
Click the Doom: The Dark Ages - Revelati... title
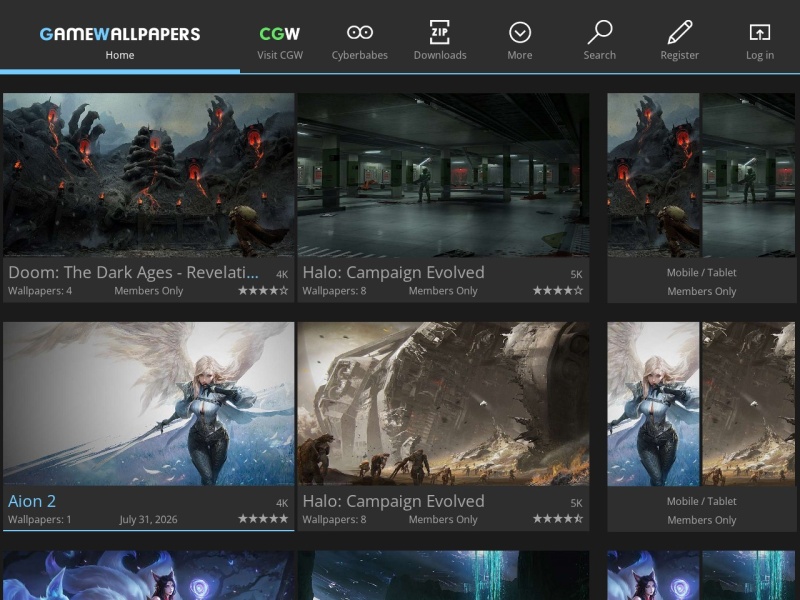pyautogui.click(x=133, y=272)
